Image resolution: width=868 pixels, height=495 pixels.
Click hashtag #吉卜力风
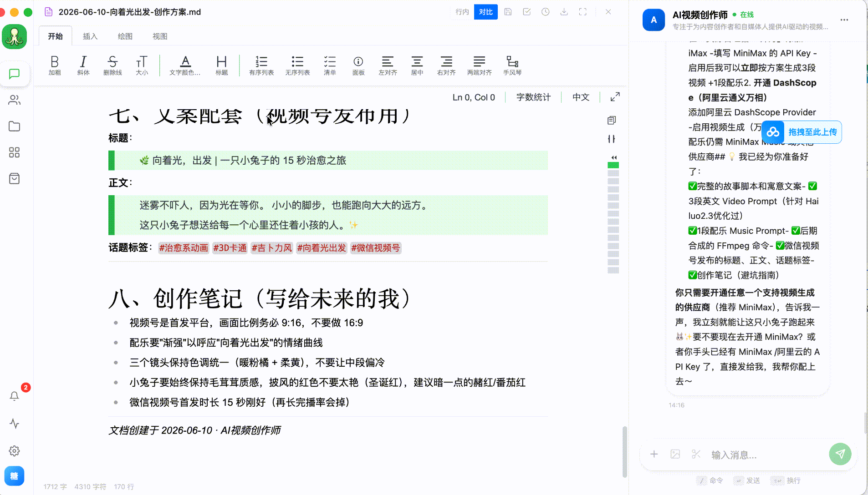(x=272, y=248)
